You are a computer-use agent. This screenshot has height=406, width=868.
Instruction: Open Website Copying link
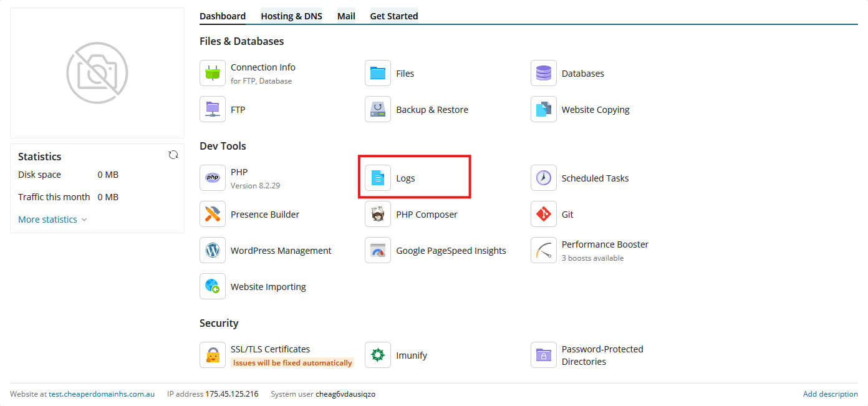point(595,110)
